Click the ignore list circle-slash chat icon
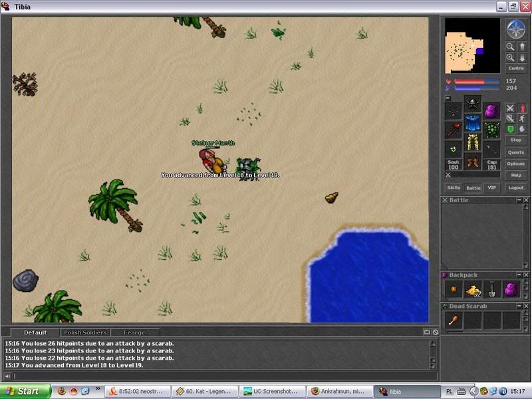The height and width of the screenshot is (399, 532). (436, 332)
